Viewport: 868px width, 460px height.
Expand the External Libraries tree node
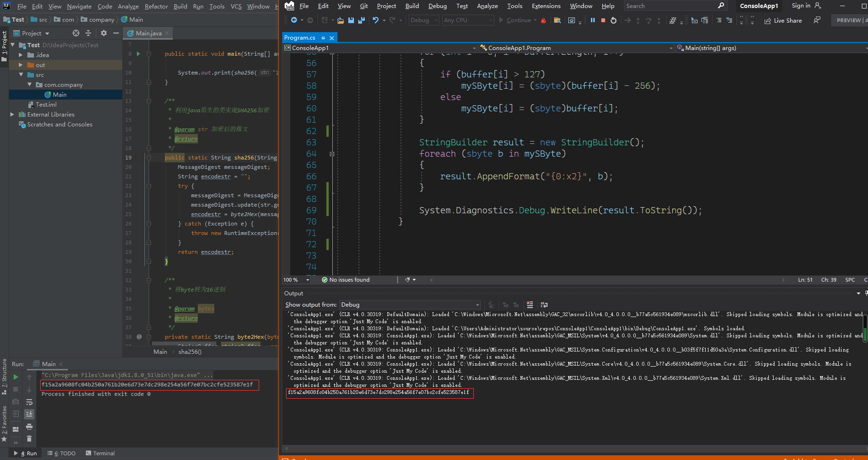pyautogui.click(x=12, y=114)
